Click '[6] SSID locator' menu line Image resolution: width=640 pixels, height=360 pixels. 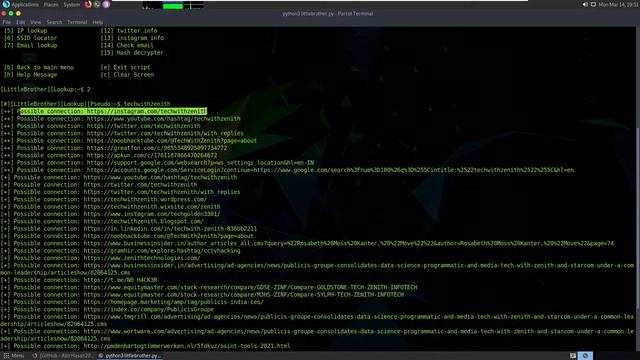tap(31, 38)
